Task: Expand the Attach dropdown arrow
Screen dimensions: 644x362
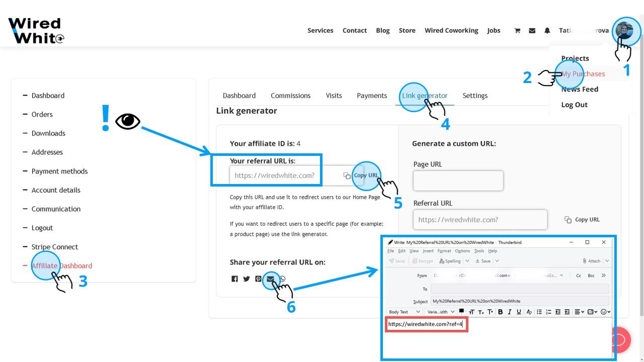Action: coord(607,261)
